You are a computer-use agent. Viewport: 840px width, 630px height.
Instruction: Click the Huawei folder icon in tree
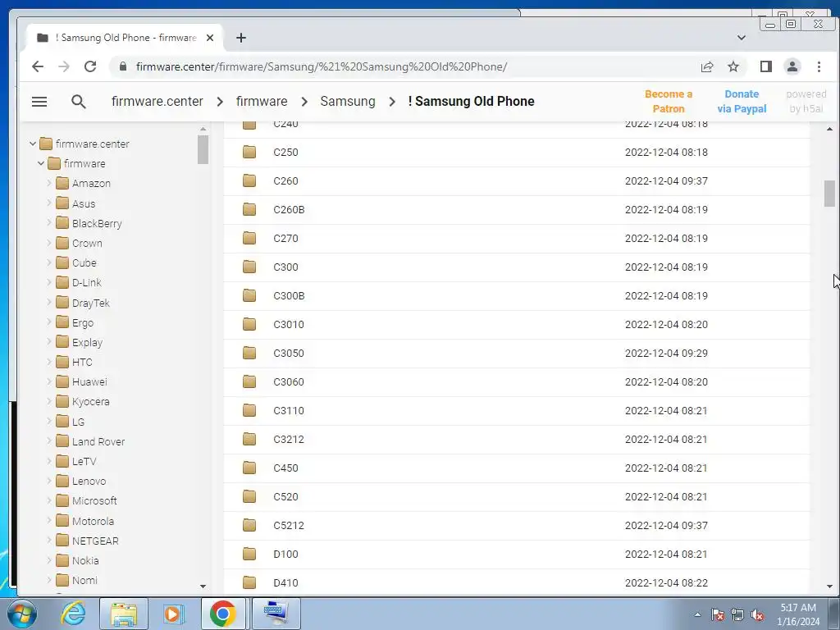click(x=62, y=381)
